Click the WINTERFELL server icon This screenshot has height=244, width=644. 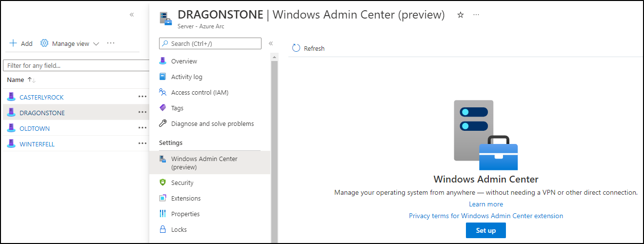pos(11,143)
